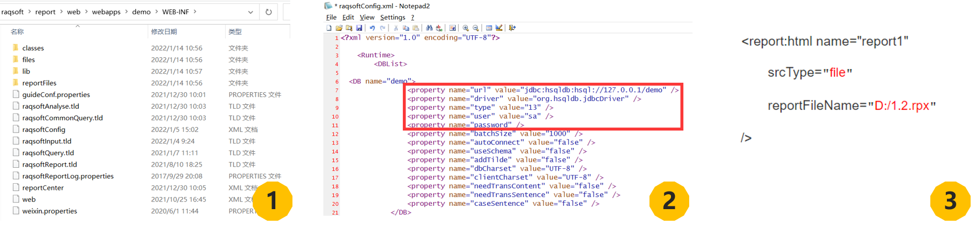This screenshot has width=980, height=229.
Task: Sort by the 修改日期 column header
Action: pyautogui.click(x=164, y=31)
